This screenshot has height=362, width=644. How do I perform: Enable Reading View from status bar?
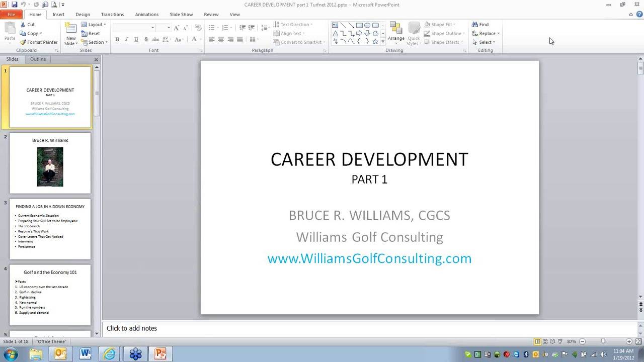(x=551, y=341)
